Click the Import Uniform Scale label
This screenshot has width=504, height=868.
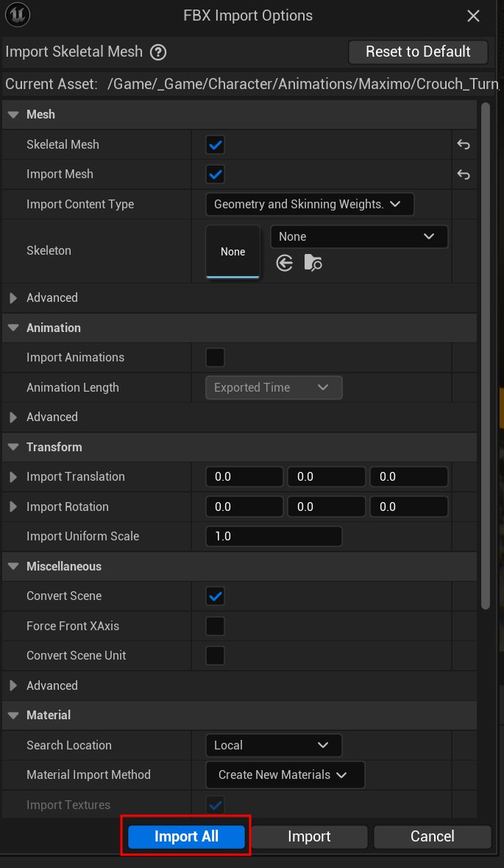tap(83, 537)
